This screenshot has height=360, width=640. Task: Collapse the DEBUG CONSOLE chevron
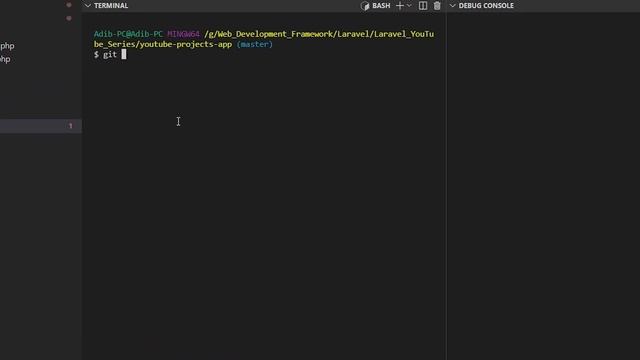pyautogui.click(x=452, y=6)
